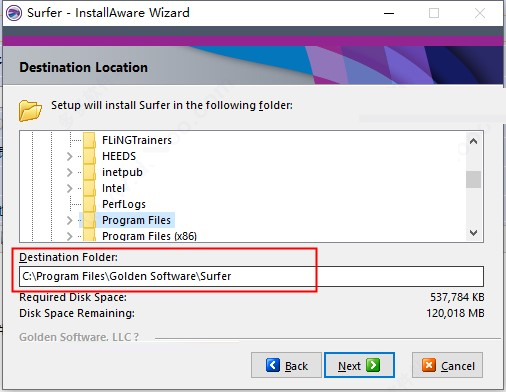Screen dimensions: 506x392
Task: Select the Program Files folder entry
Action: tap(136, 220)
